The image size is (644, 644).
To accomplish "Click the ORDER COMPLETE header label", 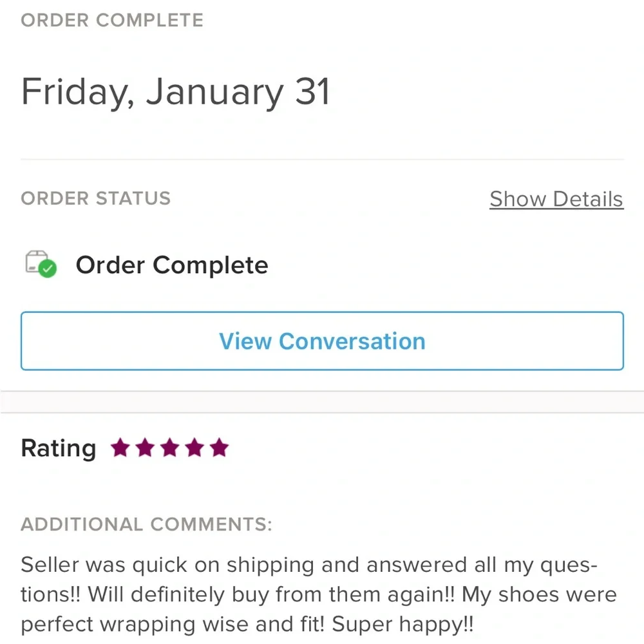I will pos(112,20).
